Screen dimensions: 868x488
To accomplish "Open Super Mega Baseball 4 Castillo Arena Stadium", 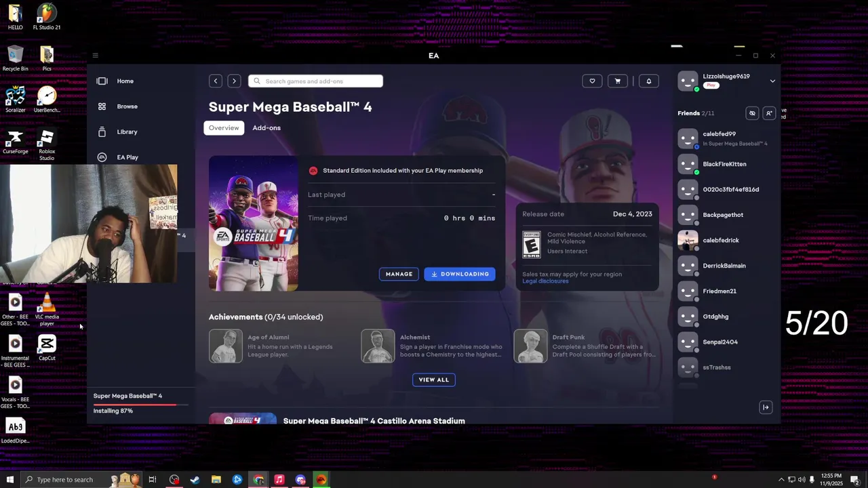I will [x=374, y=421].
